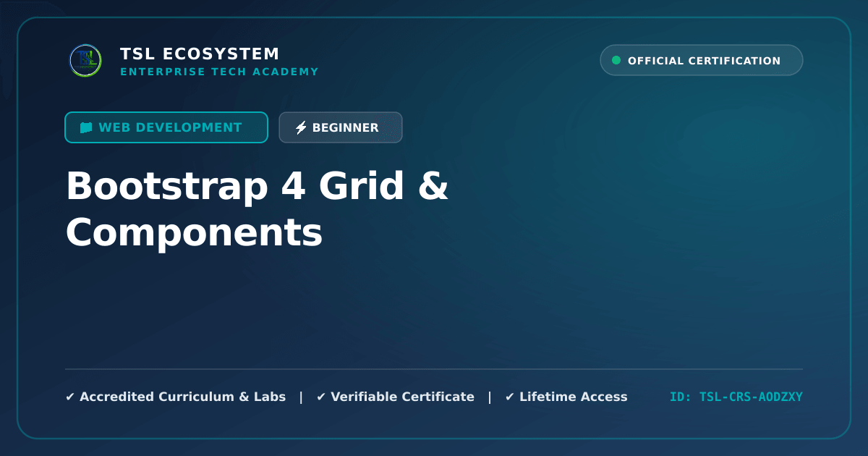Screen dimensions: 868x456
Task: Click the Verifiable Certificate text
Action: (402, 397)
